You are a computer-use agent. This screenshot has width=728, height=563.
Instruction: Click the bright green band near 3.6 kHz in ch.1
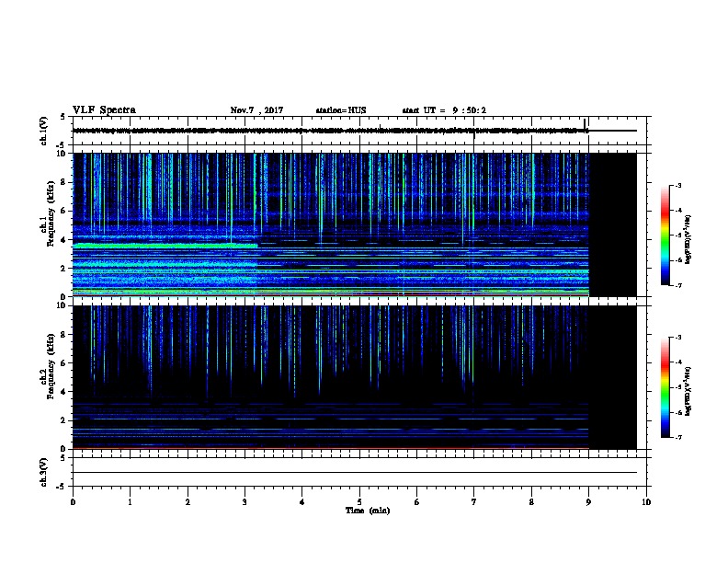(165, 245)
